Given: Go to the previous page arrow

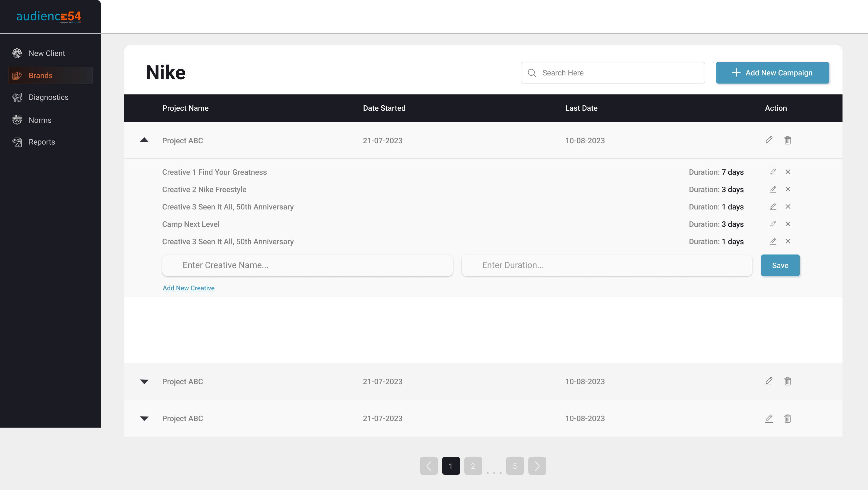Looking at the screenshot, I should tap(429, 466).
